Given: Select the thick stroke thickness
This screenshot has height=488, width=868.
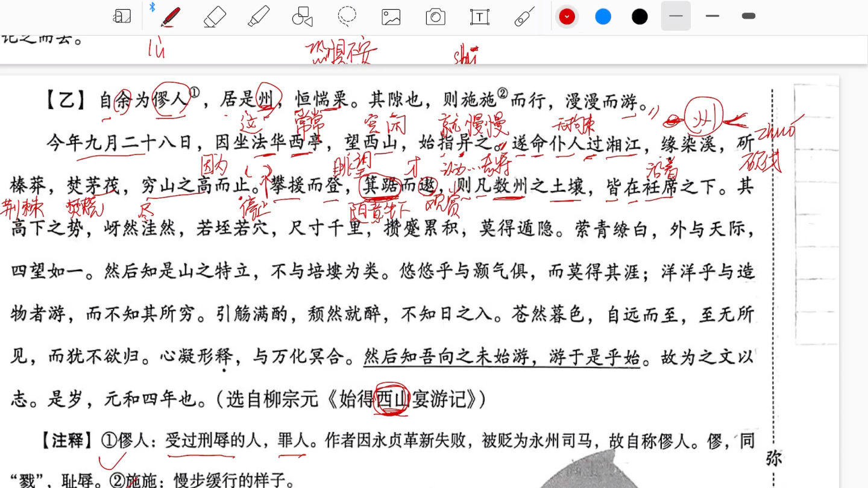Looking at the screenshot, I should click(749, 16).
